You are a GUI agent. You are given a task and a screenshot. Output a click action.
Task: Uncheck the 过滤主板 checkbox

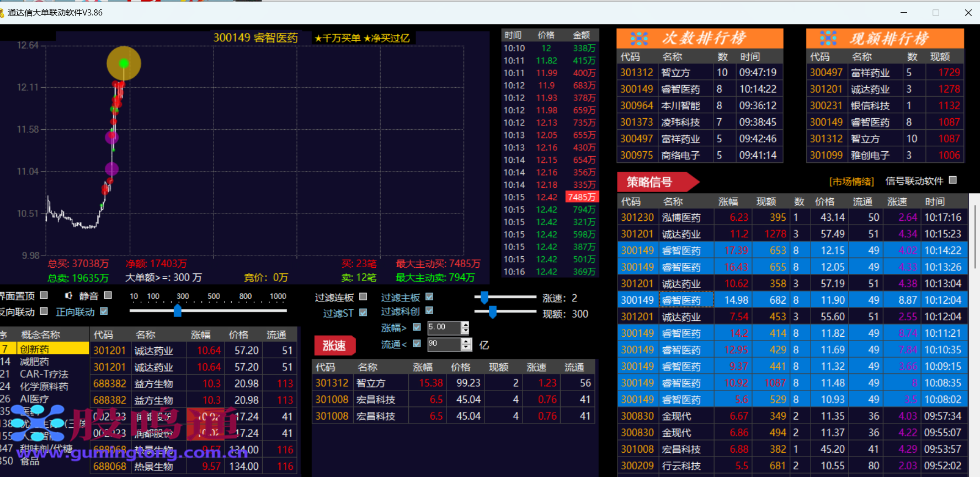pyautogui.click(x=429, y=296)
